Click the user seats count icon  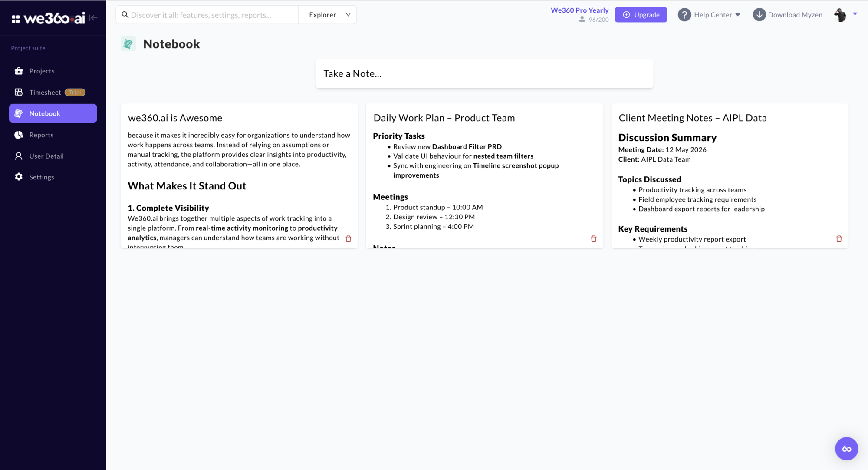pyautogui.click(x=582, y=20)
